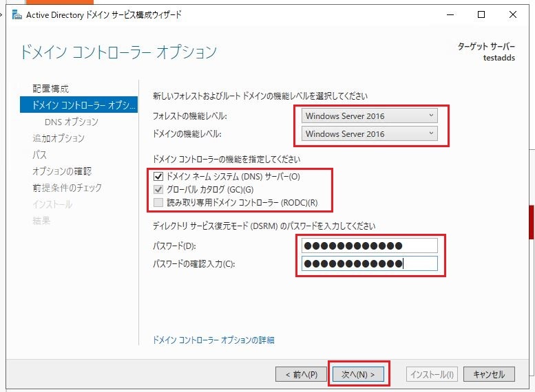Toggle グローバル カタログ (GC) checkbox
Screen dimensions: 535x392
pyautogui.click(x=158, y=190)
